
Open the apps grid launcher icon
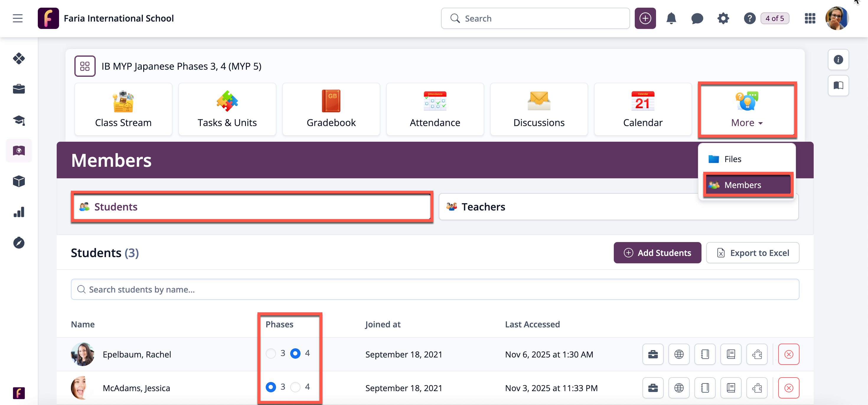tap(810, 18)
